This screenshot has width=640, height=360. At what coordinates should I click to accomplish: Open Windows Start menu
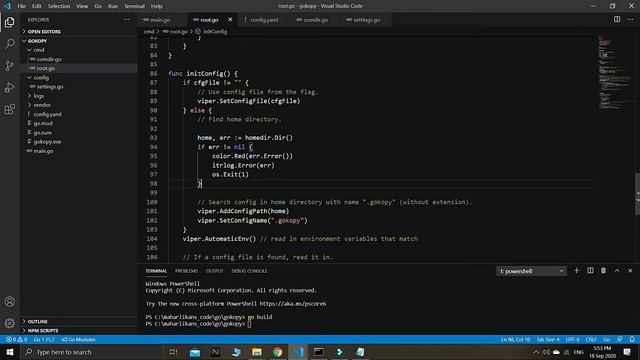[x=10, y=352]
